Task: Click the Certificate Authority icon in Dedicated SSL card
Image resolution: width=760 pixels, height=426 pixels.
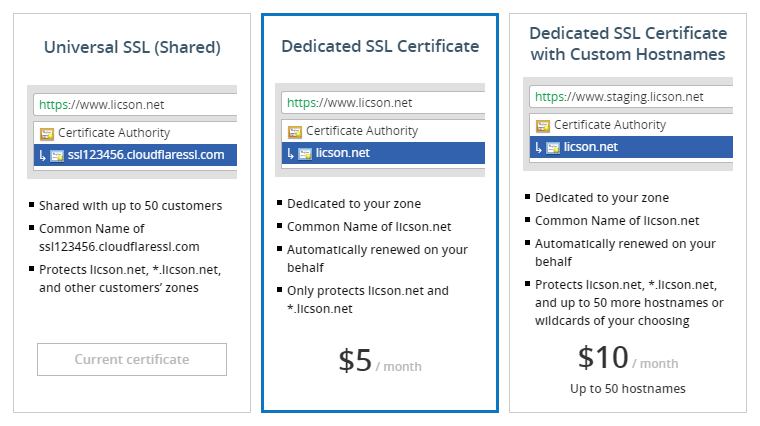Action: [x=295, y=132]
